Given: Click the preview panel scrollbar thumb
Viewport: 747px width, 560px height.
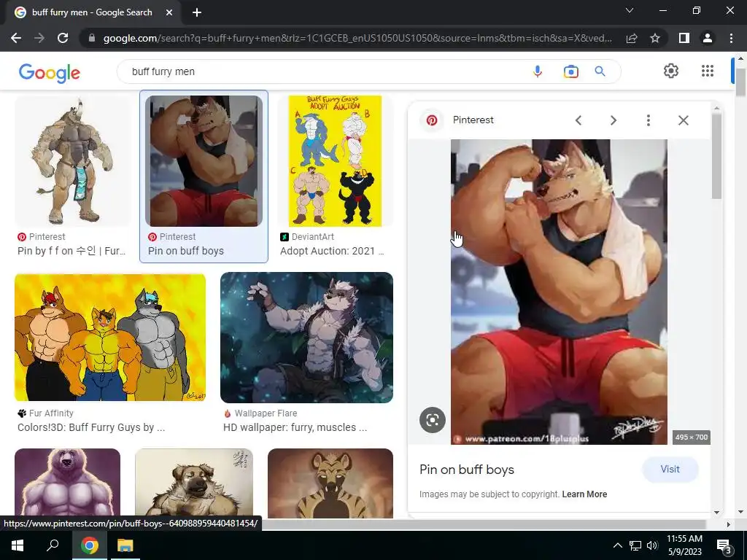Looking at the screenshot, I should click(x=716, y=157).
